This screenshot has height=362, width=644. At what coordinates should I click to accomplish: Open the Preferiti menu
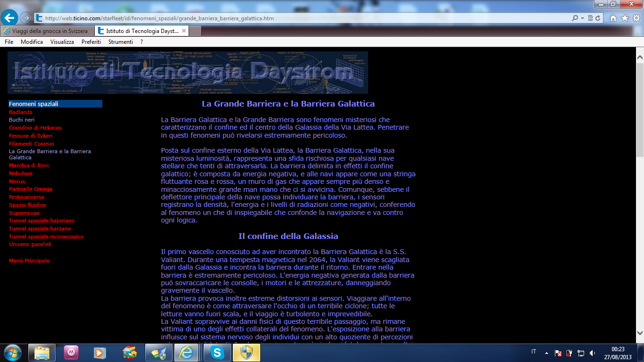91,42
